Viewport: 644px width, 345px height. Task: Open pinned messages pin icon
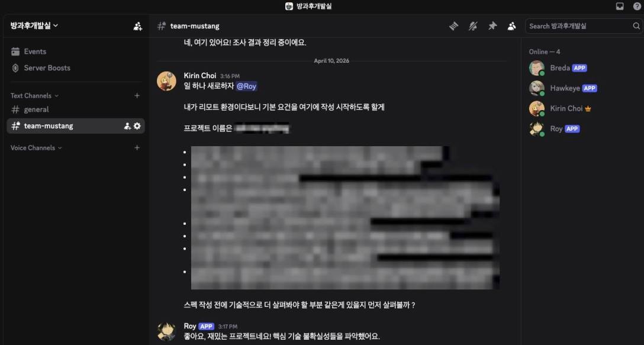click(492, 26)
